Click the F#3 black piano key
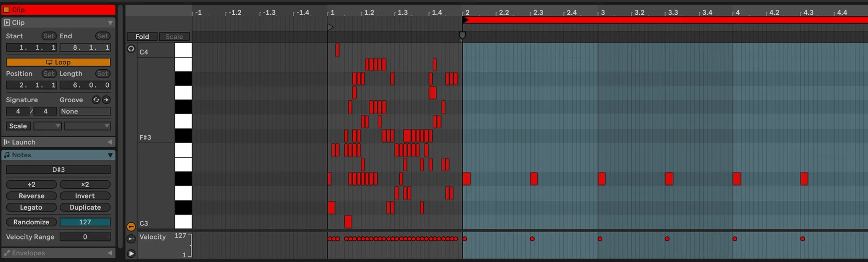This screenshot has width=868, height=262. [x=183, y=136]
